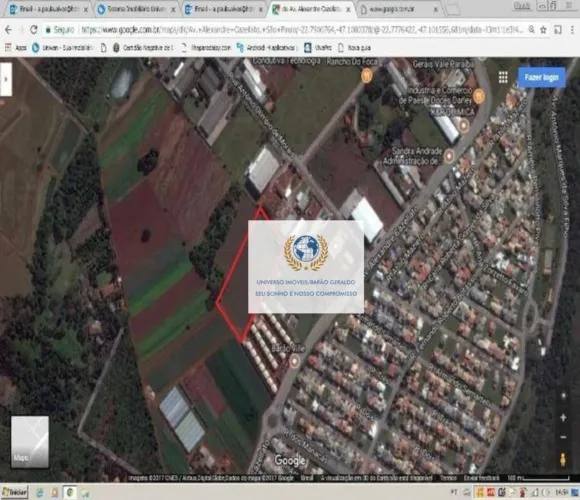This screenshot has width=580, height=500.
Task: Select the Av. Alexandre Cazellato Maps tab
Action: tap(311, 10)
